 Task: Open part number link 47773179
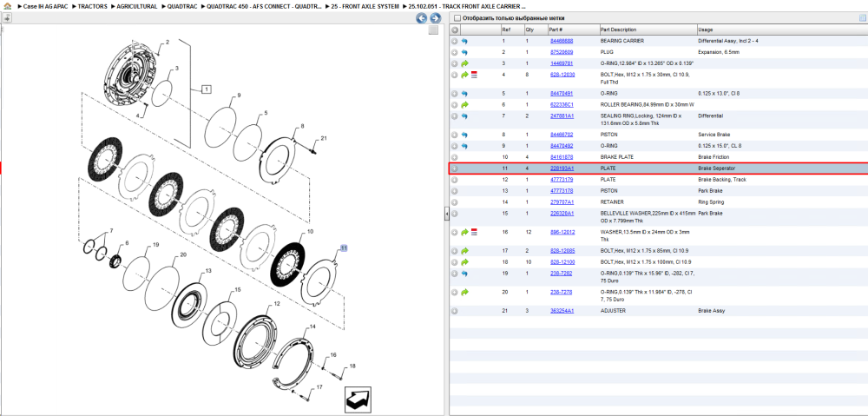(562, 180)
